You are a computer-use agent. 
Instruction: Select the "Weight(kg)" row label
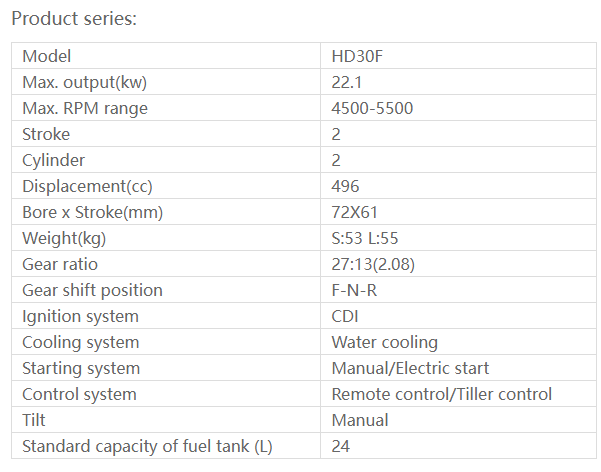63,238
